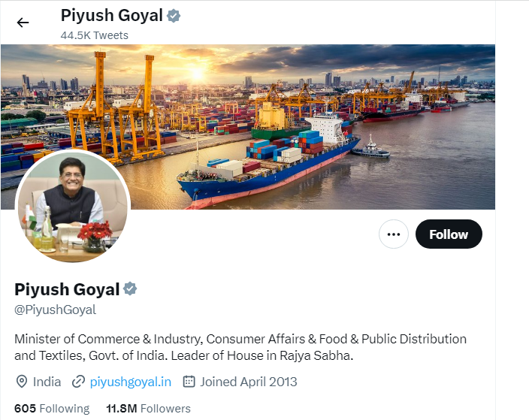Screen dimensions: 529x420
Task: Click Joined April 2013 text
Action: point(249,382)
